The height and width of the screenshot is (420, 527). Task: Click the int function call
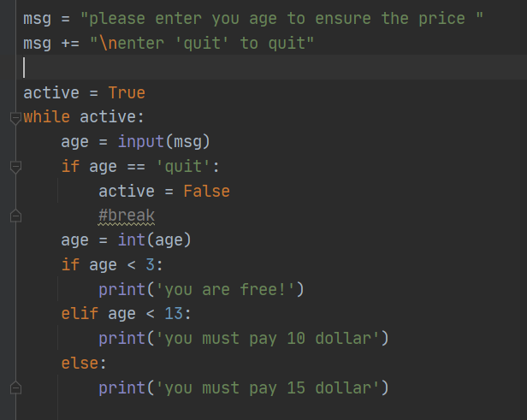(131, 240)
